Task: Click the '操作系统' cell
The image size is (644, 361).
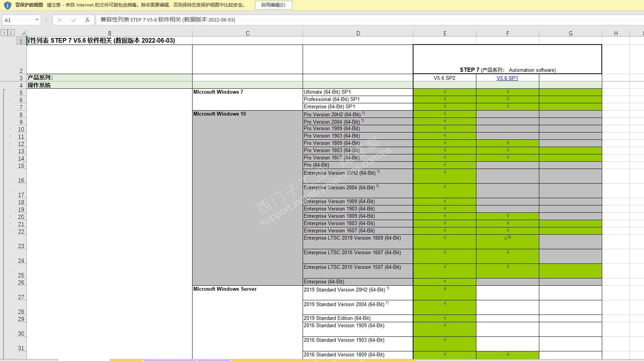Action: click(109, 85)
